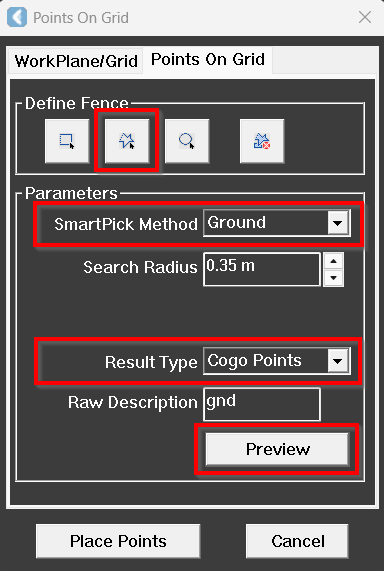Click the SmartPick Method label

pyautogui.click(x=126, y=224)
